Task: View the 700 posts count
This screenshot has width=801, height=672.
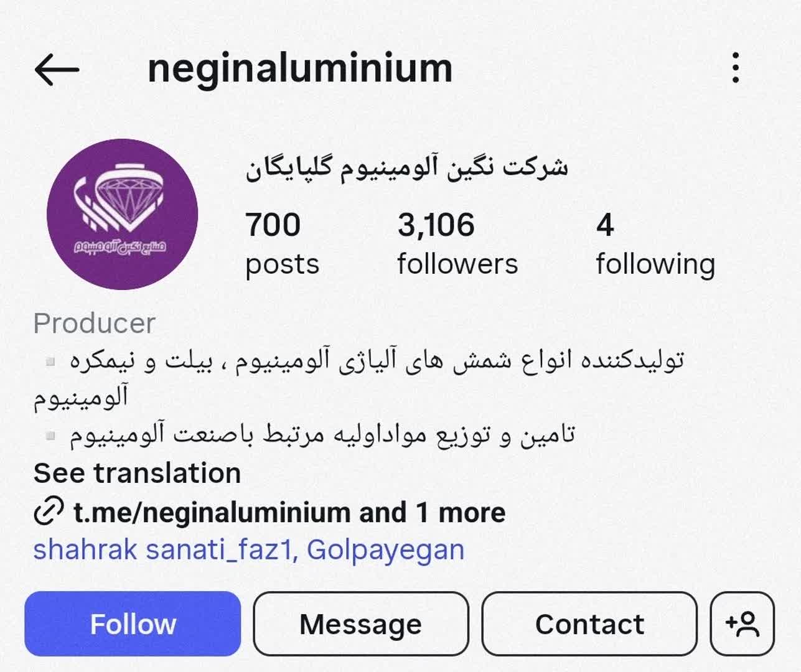Action: tap(282, 243)
